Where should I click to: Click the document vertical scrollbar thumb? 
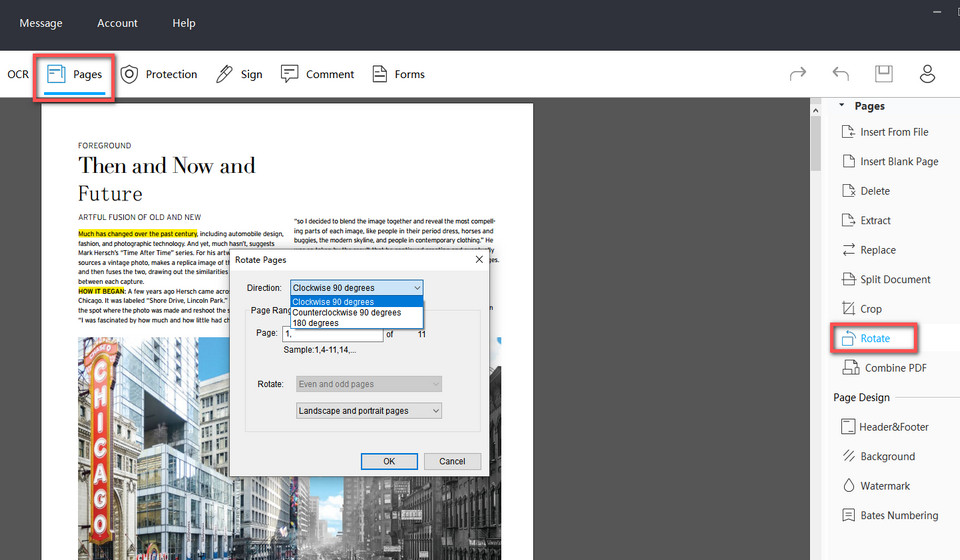(815, 143)
